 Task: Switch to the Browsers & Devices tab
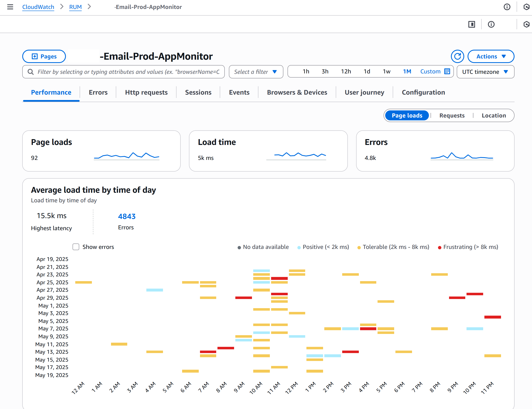tap(297, 92)
